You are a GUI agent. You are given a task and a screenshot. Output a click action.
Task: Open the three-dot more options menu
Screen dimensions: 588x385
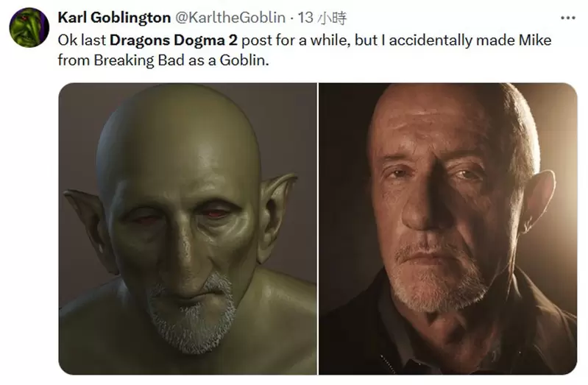567,18
